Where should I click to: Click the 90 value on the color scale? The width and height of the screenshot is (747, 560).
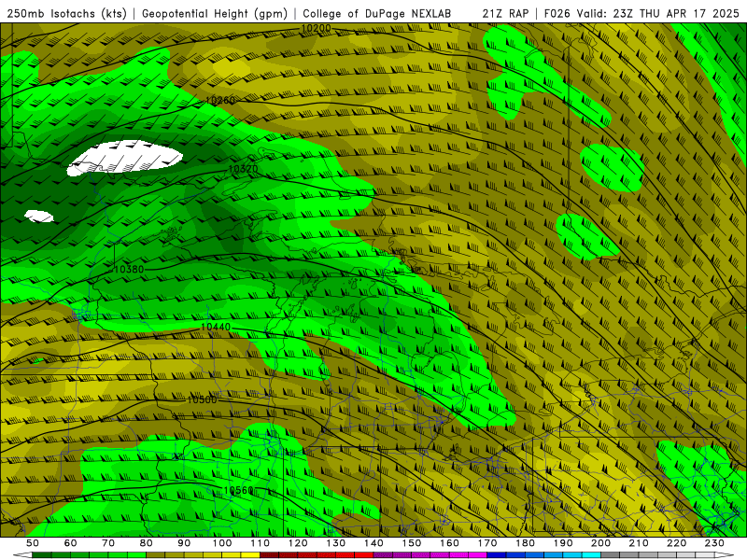pyautogui.click(x=184, y=543)
